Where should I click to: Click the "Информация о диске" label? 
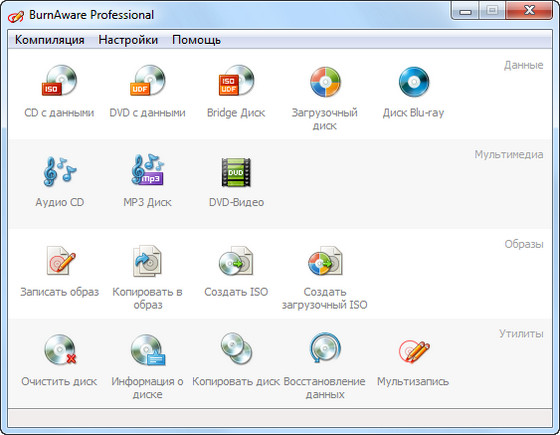tap(148, 388)
